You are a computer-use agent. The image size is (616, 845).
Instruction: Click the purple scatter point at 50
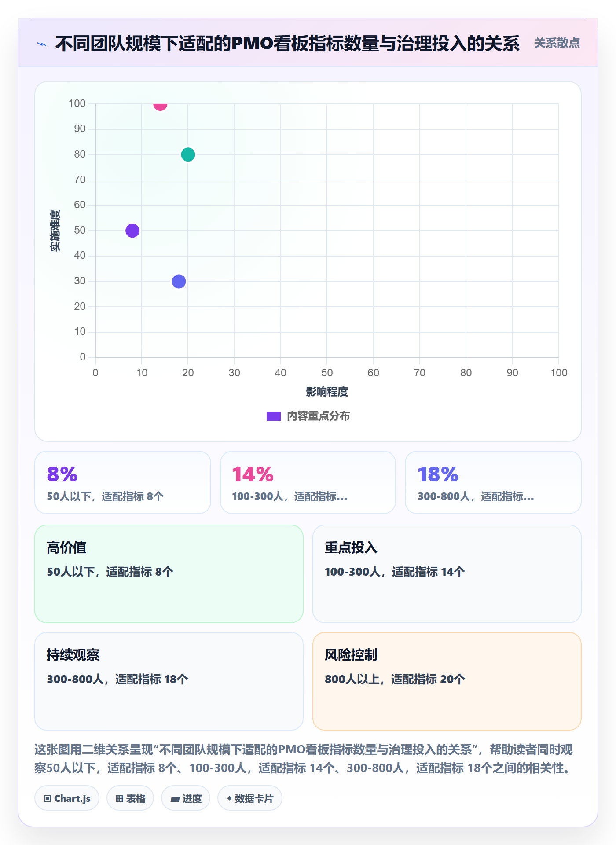click(x=132, y=231)
